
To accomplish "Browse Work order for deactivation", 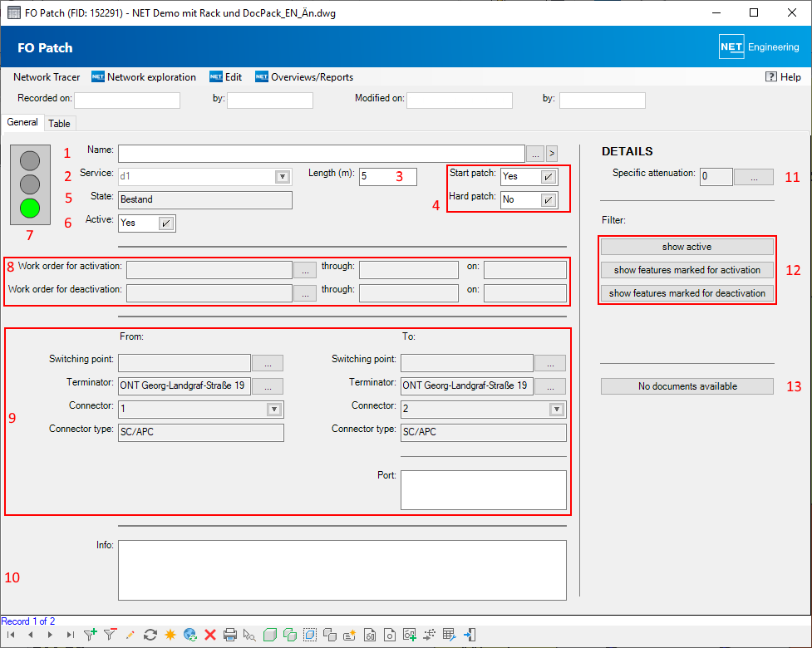I will point(305,293).
